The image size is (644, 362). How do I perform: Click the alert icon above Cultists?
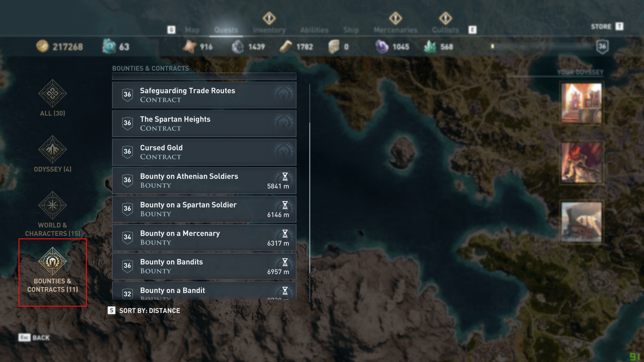445,18
